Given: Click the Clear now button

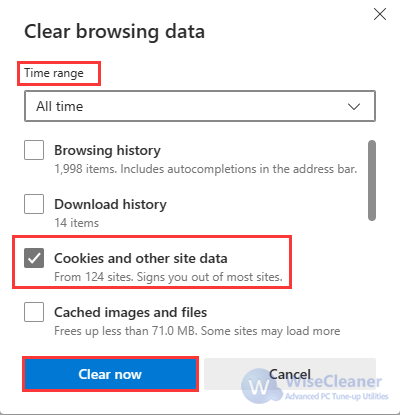Looking at the screenshot, I should click(x=110, y=374).
